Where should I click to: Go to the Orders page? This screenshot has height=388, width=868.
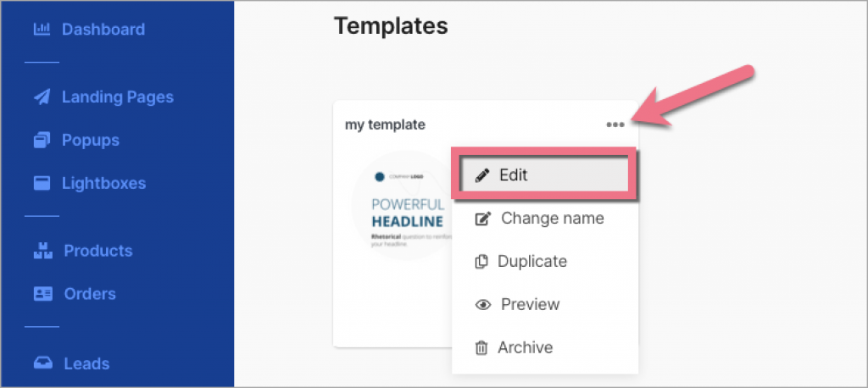(90, 294)
